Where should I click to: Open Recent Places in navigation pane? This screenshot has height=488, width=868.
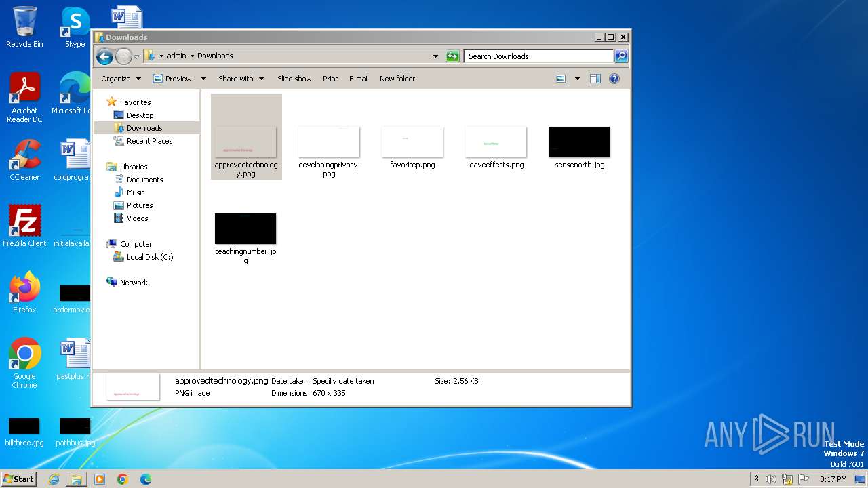pos(149,141)
